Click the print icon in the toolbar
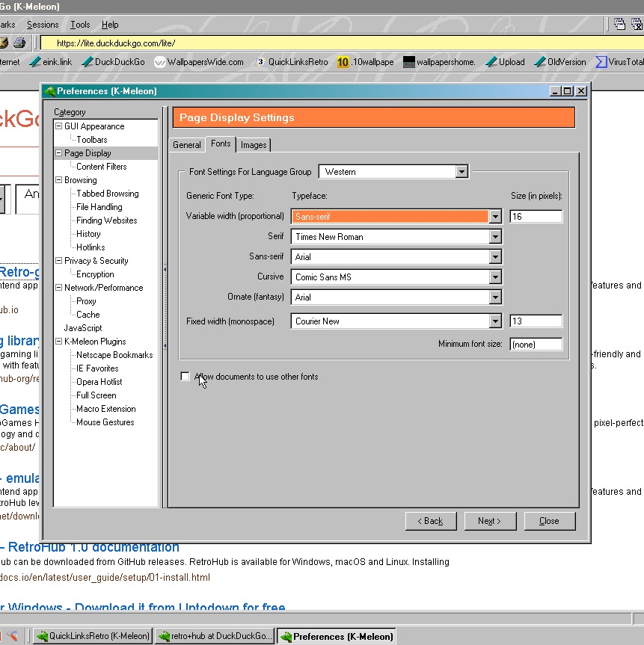 click(20, 43)
